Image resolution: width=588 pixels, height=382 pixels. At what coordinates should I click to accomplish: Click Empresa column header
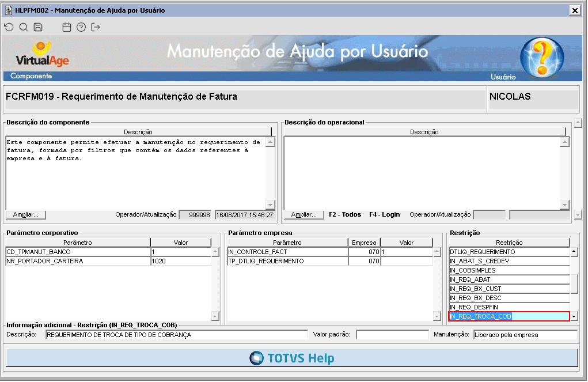coord(364,243)
